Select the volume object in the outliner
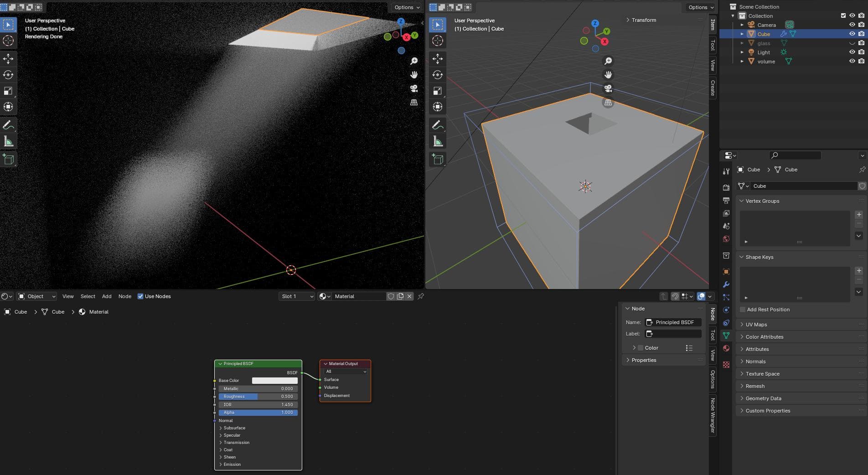The width and height of the screenshot is (868, 475). pos(766,62)
